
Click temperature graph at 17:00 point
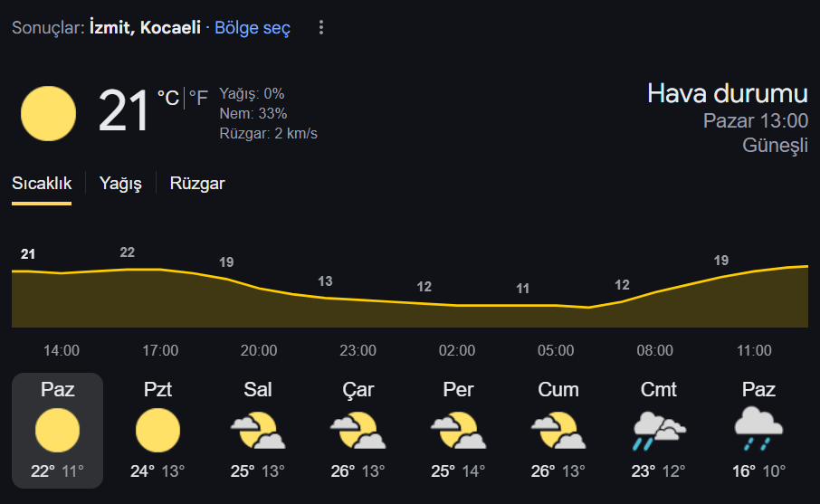point(160,270)
